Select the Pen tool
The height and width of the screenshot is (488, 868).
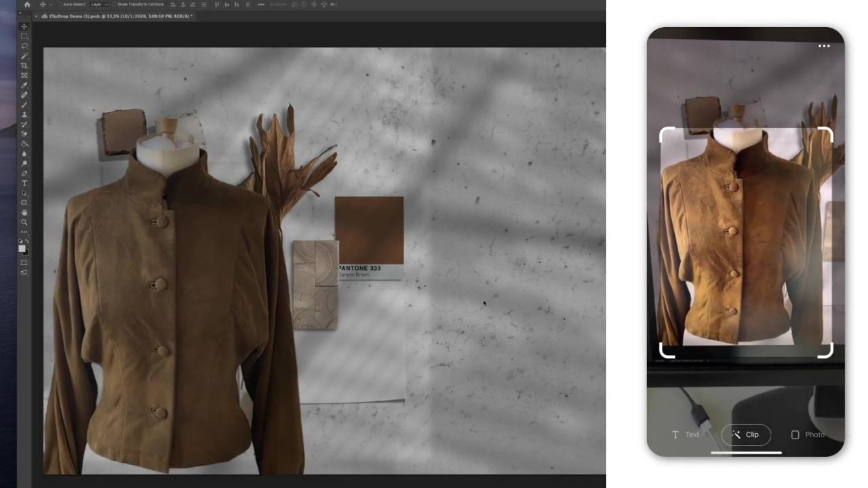[24, 173]
